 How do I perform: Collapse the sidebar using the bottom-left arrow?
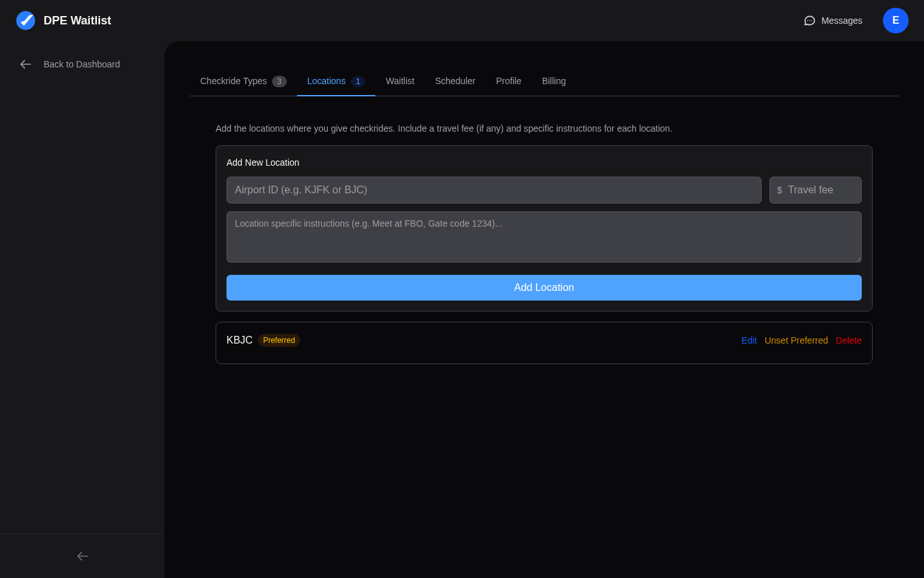click(82, 556)
